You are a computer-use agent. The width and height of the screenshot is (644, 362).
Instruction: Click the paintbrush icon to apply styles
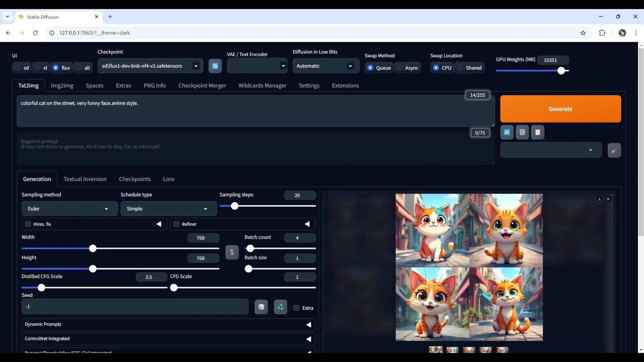(614, 150)
